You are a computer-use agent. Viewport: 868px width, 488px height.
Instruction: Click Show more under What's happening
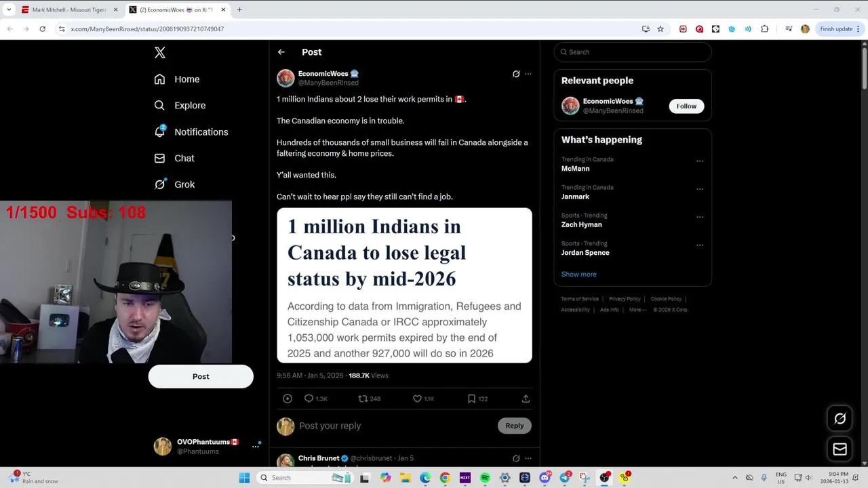pos(578,274)
